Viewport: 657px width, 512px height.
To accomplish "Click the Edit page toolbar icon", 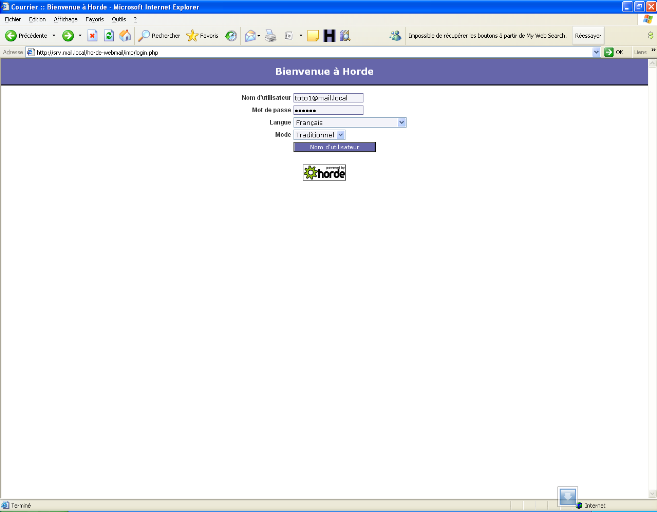I will tap(288, 36).
